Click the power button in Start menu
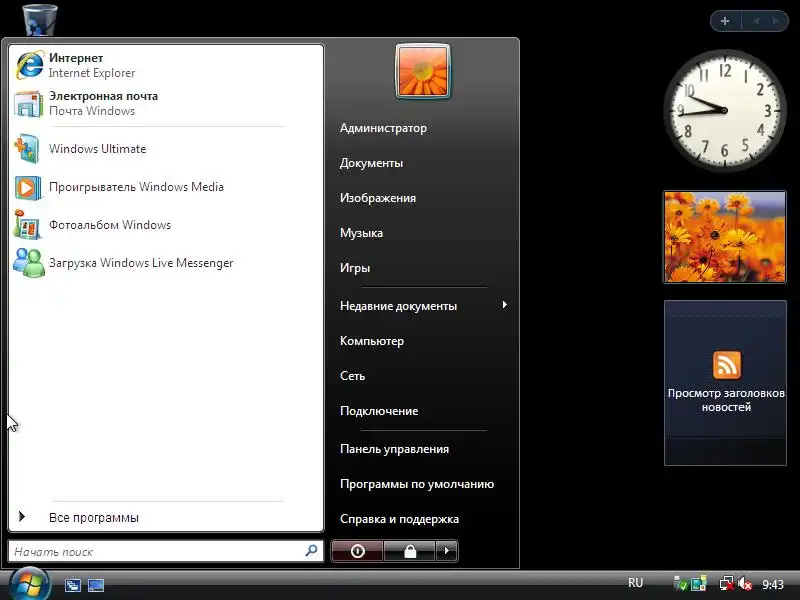 coord(357,551)
